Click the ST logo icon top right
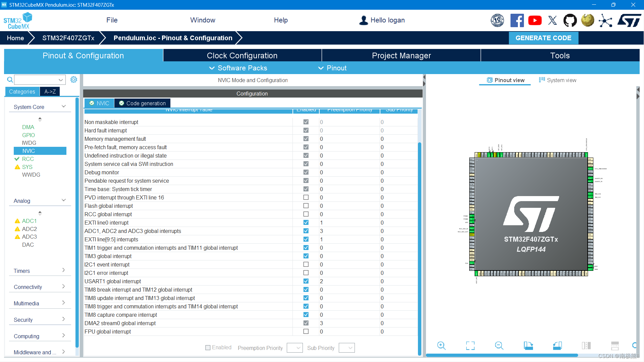 [629, 20]
